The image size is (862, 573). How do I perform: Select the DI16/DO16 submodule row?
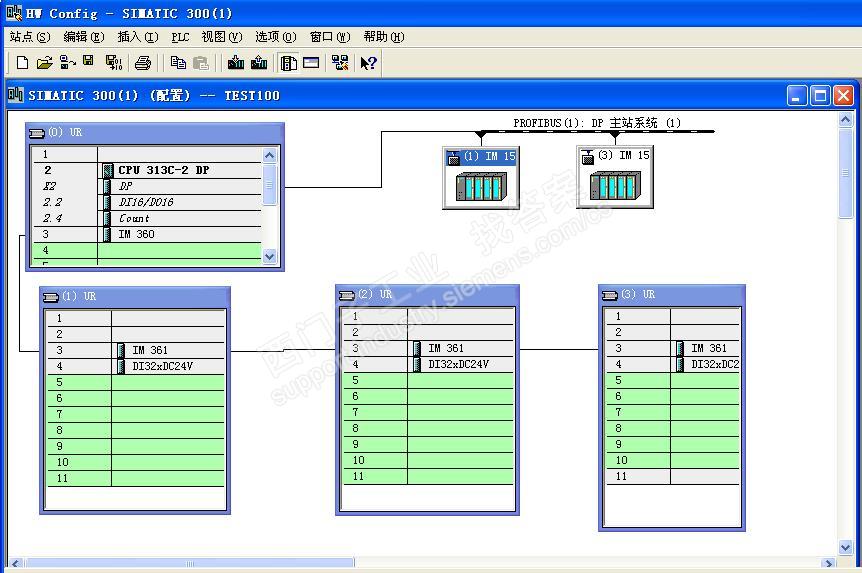[147, 202]
